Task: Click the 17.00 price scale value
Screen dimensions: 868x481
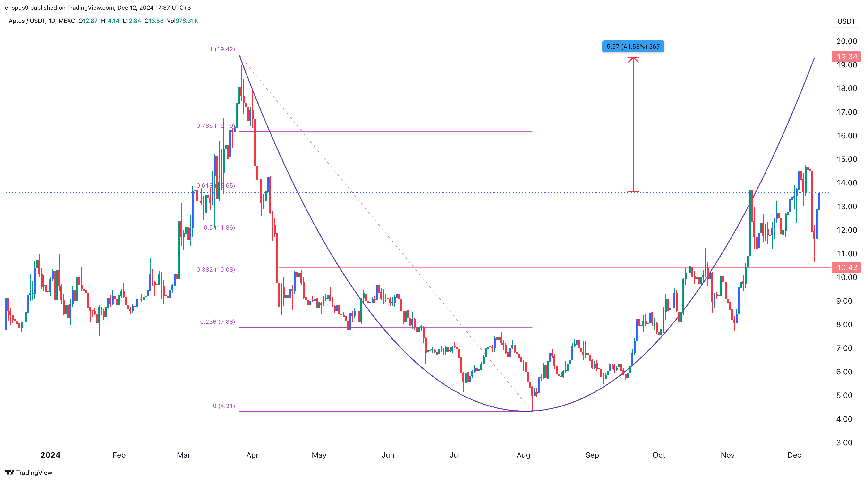Action: pos(846,112)
